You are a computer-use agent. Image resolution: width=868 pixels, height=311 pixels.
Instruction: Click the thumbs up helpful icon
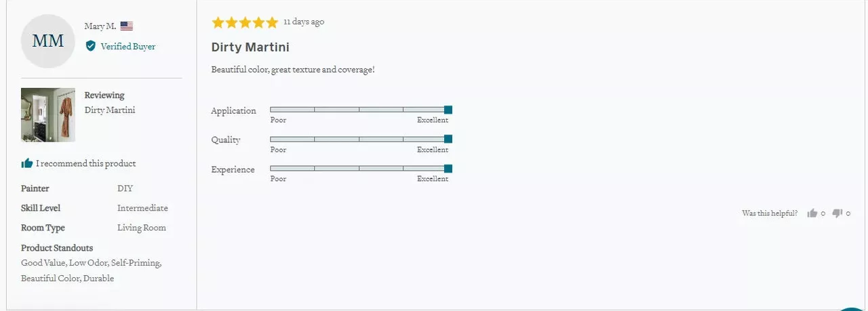(x=812, y=213)
